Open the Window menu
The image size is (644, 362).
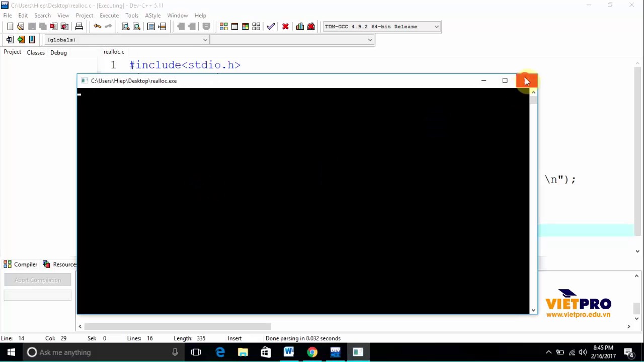point(178,16)
